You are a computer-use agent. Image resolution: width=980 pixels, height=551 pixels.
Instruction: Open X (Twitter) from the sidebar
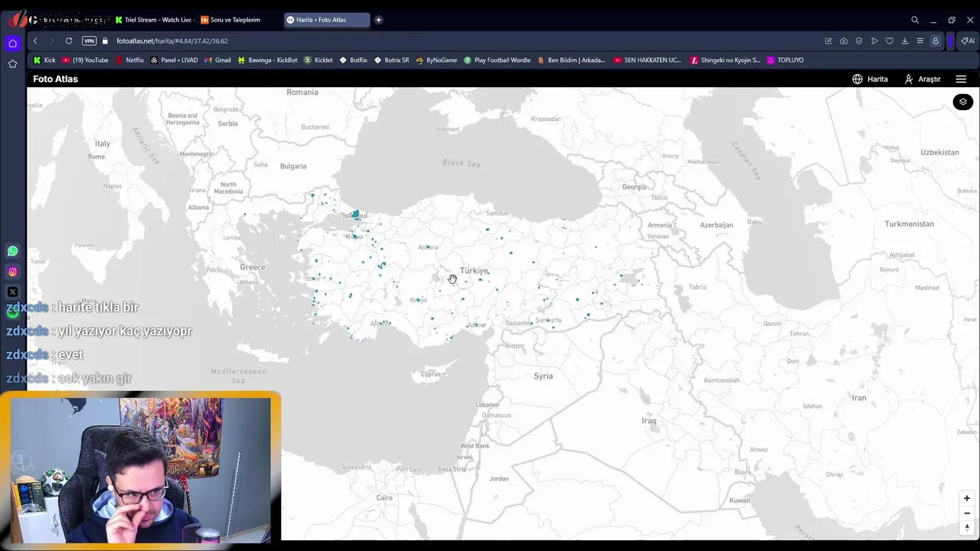point(12,292)
